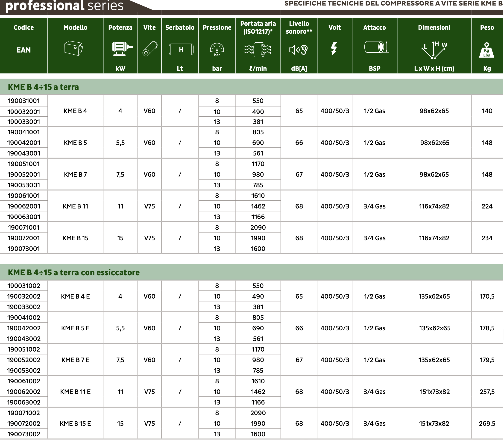Click the sound level 67 in KME B 7 row

pyautogui.click(x=299, y=175)
